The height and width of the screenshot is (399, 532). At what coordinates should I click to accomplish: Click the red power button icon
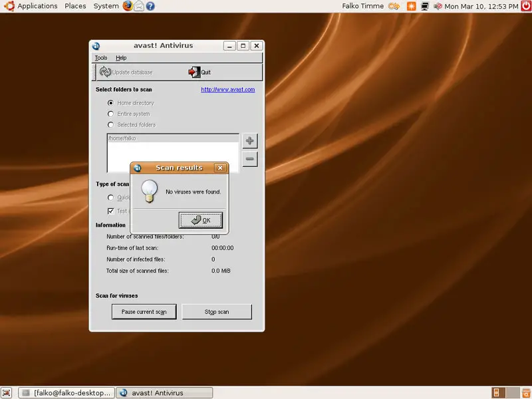click(526, 6)
